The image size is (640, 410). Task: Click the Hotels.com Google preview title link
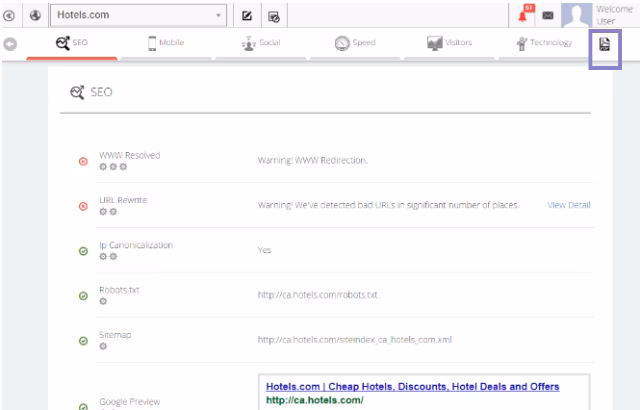tap(412, 387)
